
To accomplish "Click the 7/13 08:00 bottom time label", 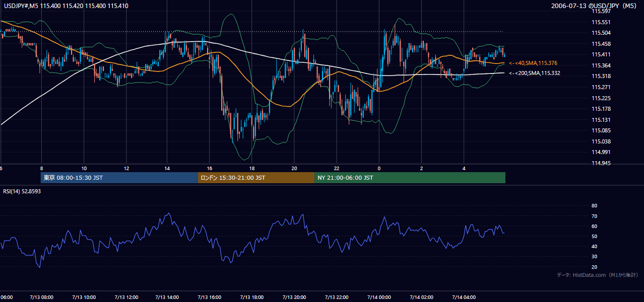I will coord(41,297).
